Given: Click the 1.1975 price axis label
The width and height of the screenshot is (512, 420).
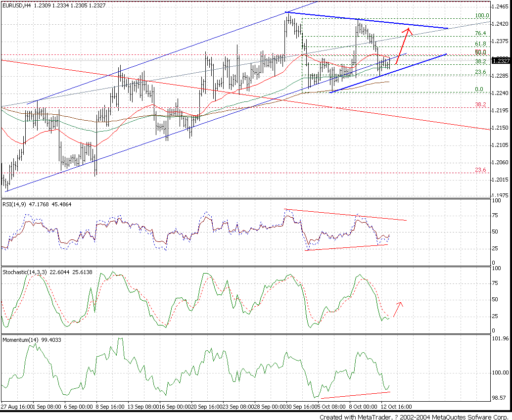Looking at the screenshot, I should click(x=501, y=195).
